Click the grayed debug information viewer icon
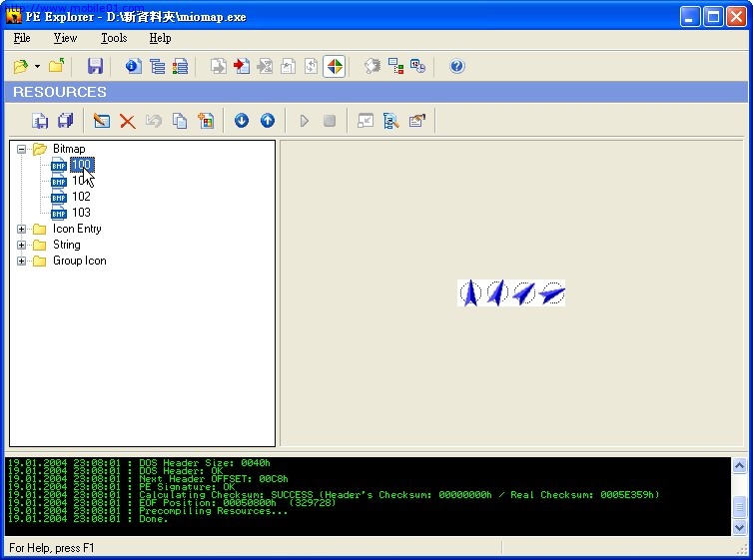753x560 pixels. [311, 66]
